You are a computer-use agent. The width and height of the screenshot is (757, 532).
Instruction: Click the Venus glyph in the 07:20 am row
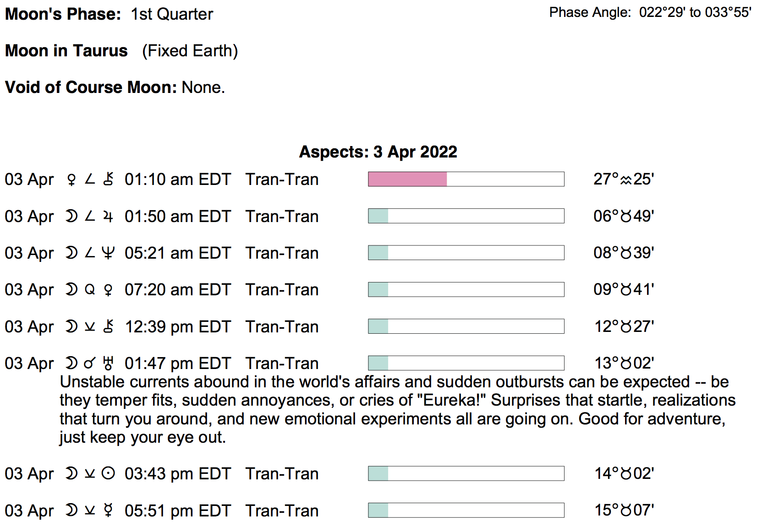(x=108, y=290)
